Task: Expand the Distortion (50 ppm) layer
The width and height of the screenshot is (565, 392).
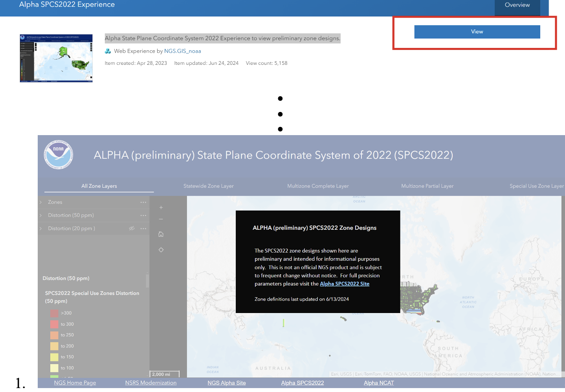Action: pyautogui.click(x=41, y=215)
